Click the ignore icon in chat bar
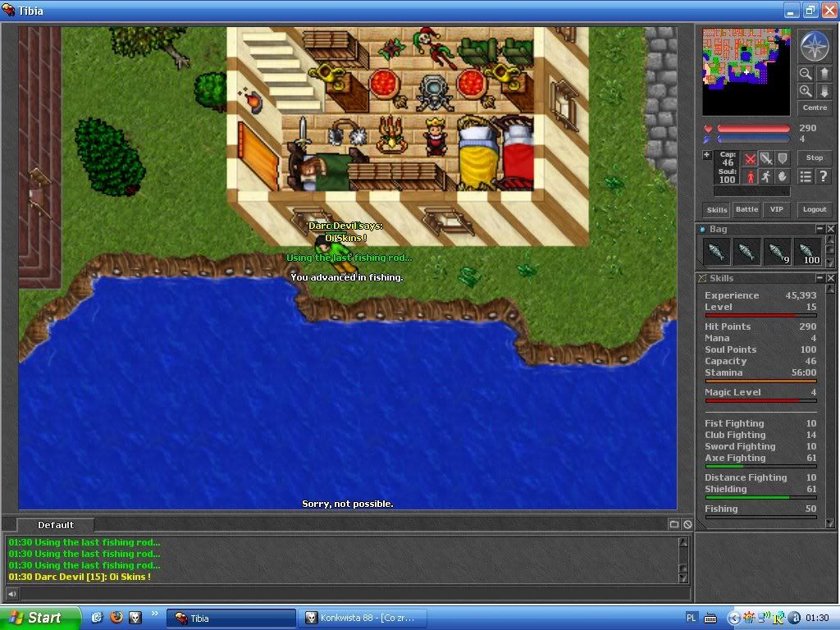 (x=688, y=524)
